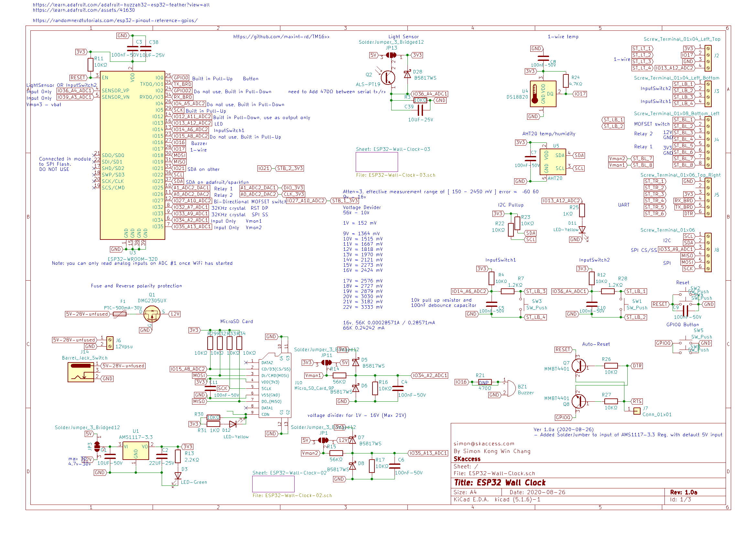The height and width of the screenshot is (535, 756).
Task: Click the AMS1117-3.3 U1 regulator symbol
Action: (x=136, y=451)
